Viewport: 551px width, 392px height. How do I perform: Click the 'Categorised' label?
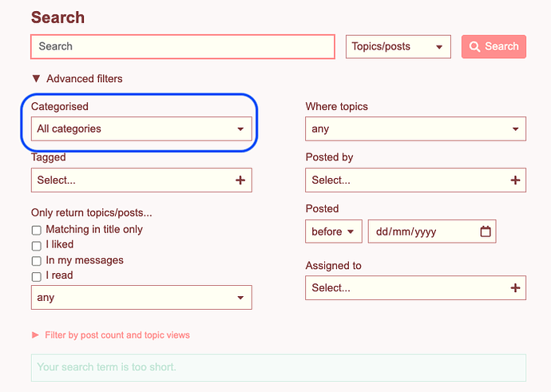[x=60, y=106]
